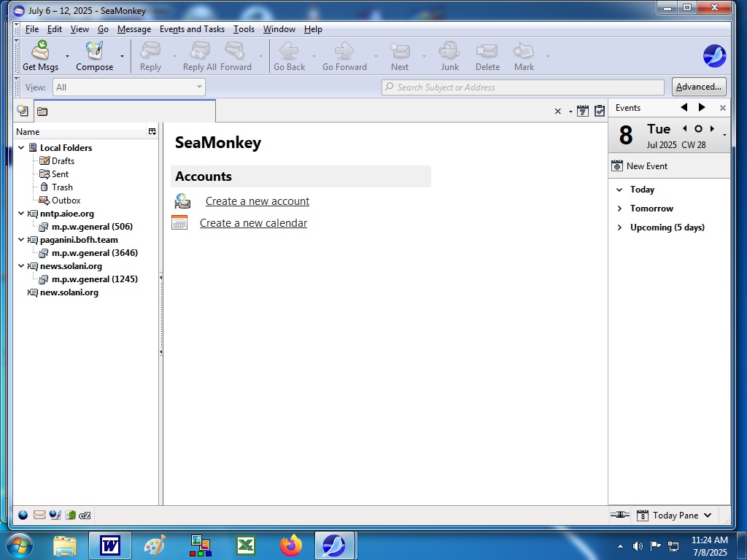Go to next day in Events pane
The height and width of the screenshot is (560, 747).
click(x=712, y=128)
